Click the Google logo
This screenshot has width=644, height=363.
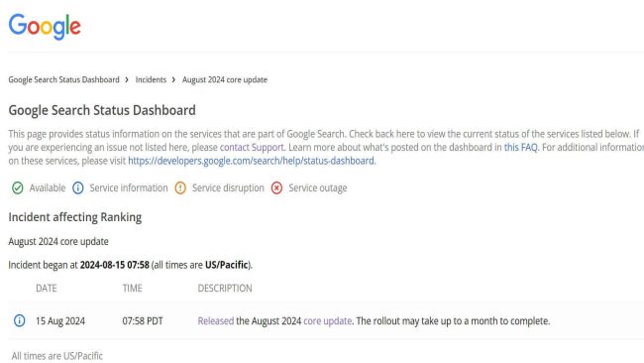pyautogui.click(x=45, y=26)
